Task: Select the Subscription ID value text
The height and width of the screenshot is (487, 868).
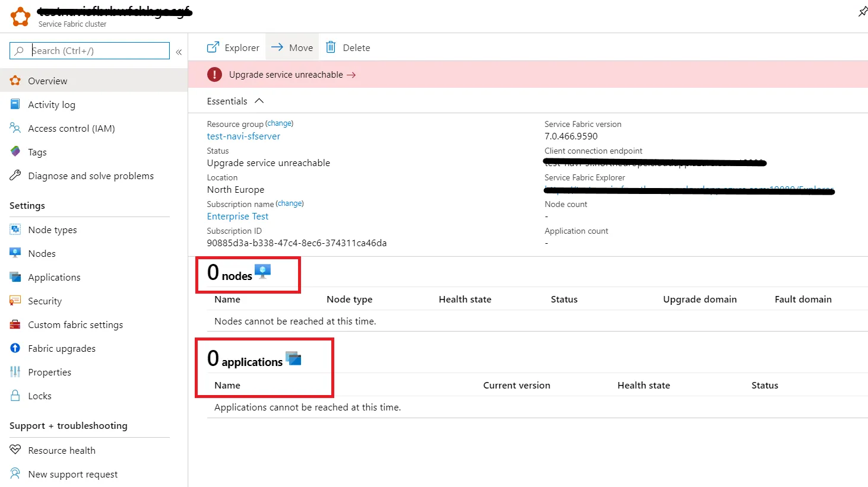Action: click(x=297, y=243)
